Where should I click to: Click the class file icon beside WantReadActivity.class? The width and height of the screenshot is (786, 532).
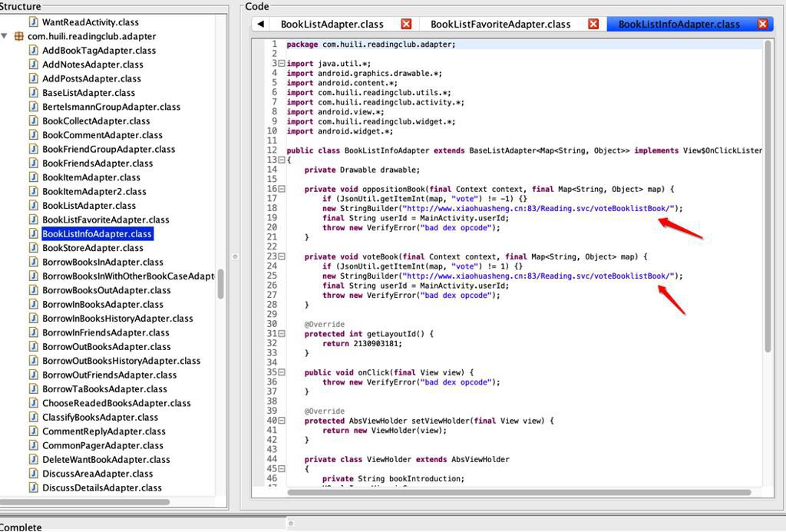click(x=34, y=22)
